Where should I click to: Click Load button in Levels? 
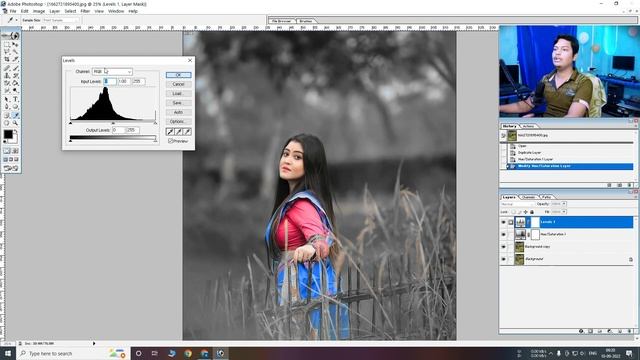tap(178, 93)
